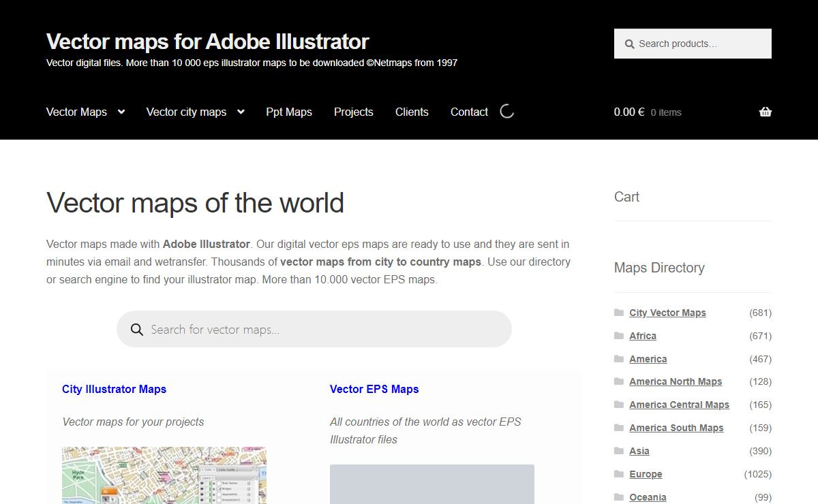The image size is (818, 504).
Task: Click the '0 items' cart count text
Action: (666, 112)
